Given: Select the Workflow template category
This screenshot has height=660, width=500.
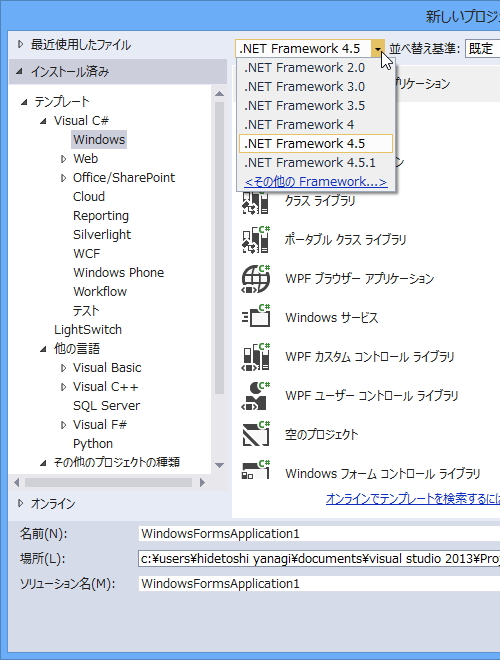Looking at the screenshot, I should point(100,291).
